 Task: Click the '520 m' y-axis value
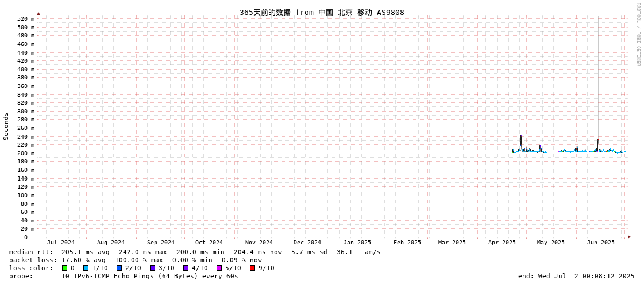26,19
